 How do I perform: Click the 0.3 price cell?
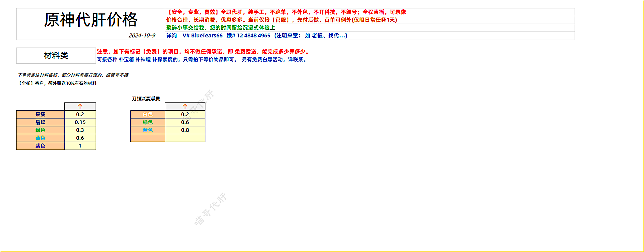click(80, 130)
